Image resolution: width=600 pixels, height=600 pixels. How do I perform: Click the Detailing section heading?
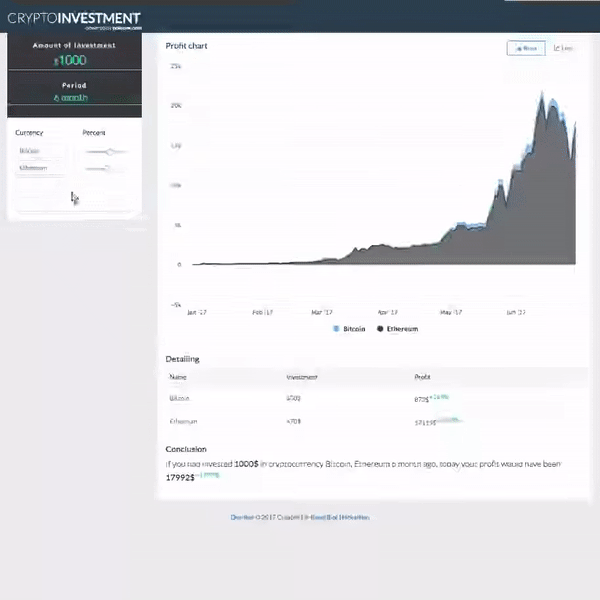182,359
